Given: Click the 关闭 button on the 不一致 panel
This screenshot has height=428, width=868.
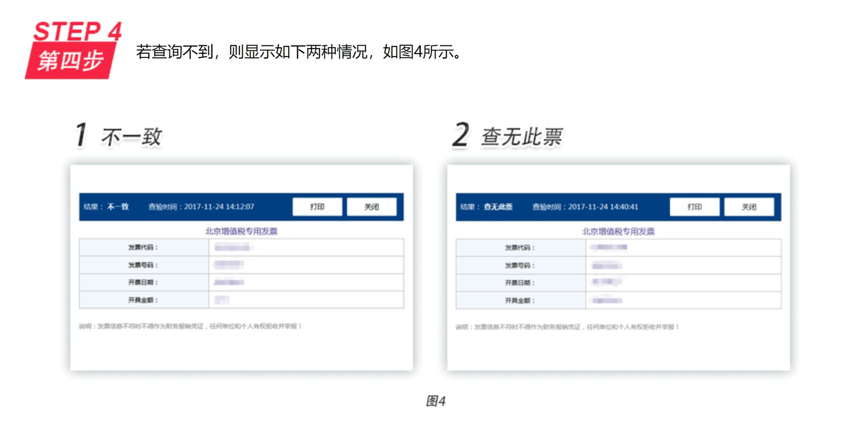Looking at the screenshot, I should pos(373,207).
